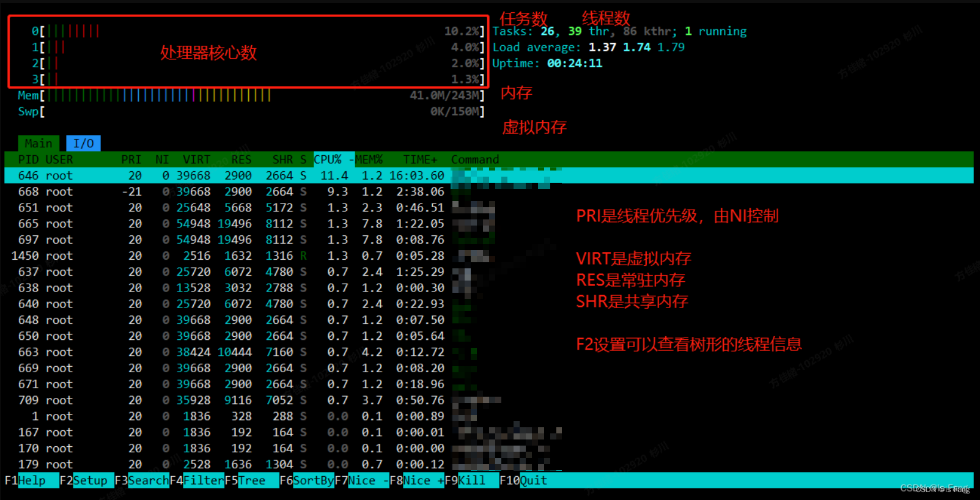Sort by the USER column header
The width and height of the screenshot is (980, 500).
[x=59, y=160]
